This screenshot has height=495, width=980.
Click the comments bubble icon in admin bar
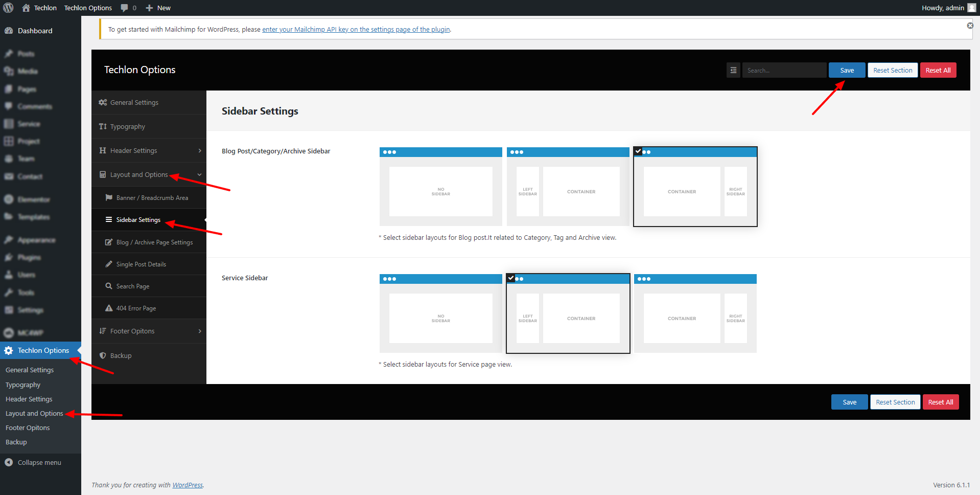tap(125, 8)
